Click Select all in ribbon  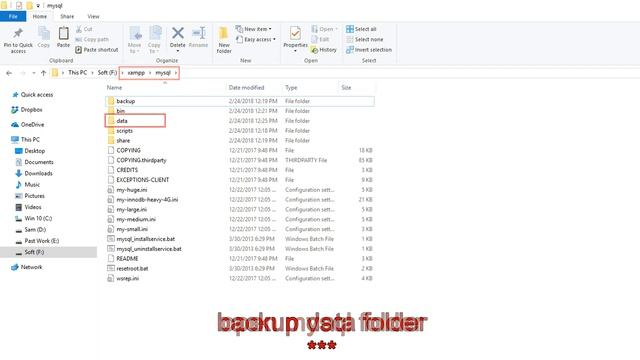361,29
